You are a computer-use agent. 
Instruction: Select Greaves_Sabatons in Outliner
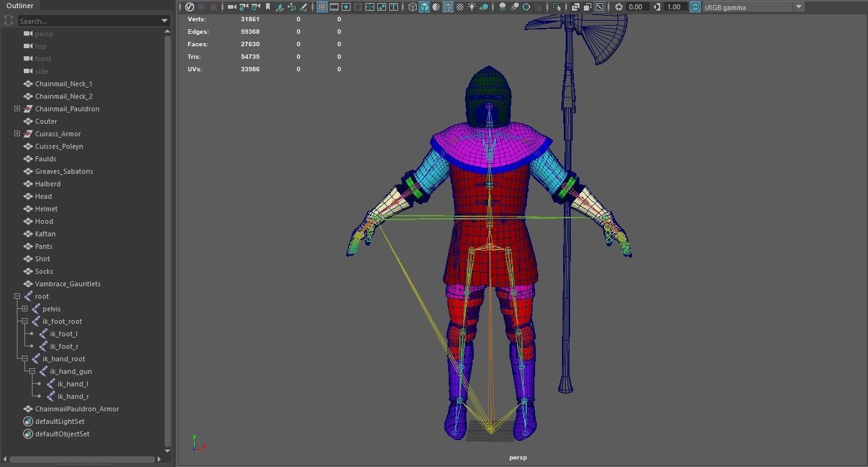[x=64, y=171]
